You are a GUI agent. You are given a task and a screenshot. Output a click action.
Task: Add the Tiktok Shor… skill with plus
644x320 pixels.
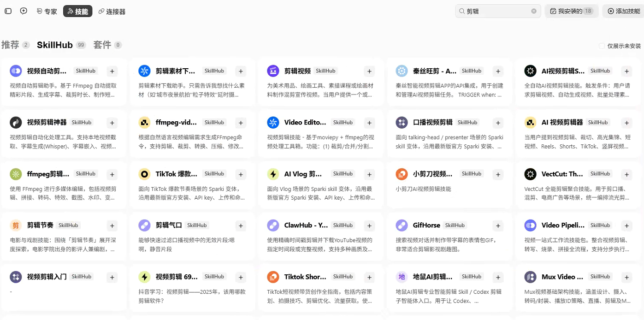pyautogui.click(x=369, y=277)
